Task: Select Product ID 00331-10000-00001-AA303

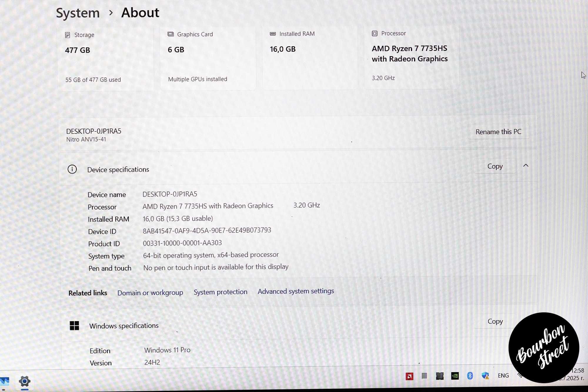Action: 182,243
